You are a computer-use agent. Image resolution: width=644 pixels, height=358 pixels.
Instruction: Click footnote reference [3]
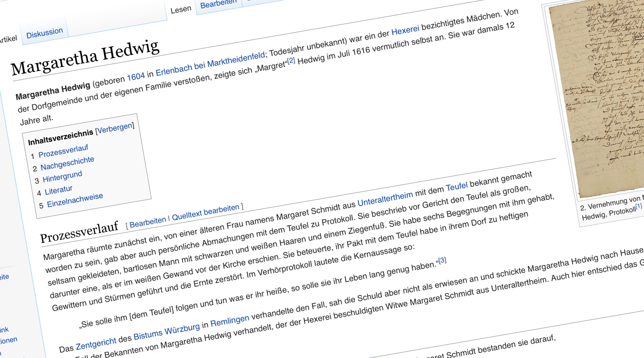[442, 260]
